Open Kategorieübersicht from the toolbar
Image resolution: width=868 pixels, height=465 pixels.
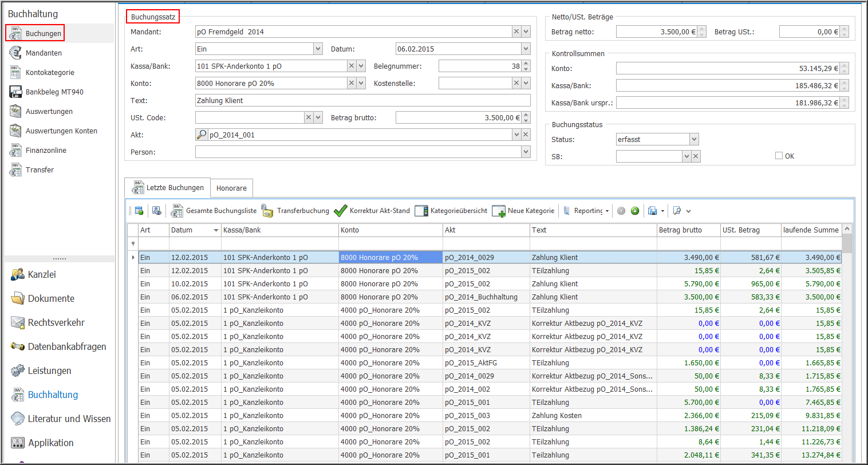point(458,211)
